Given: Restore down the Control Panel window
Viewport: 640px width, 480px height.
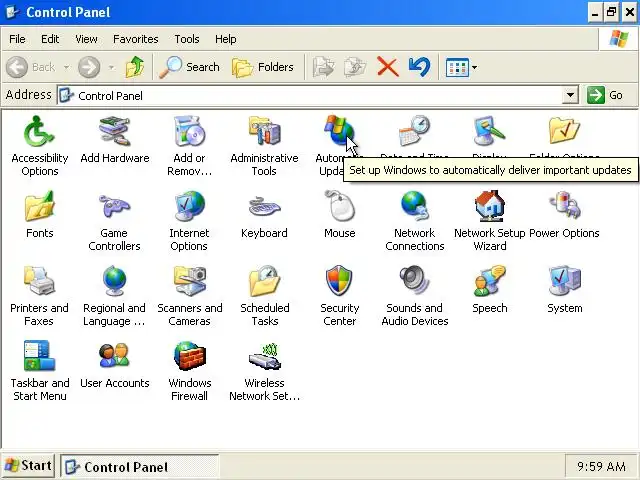Looking at the screenshot, I should coord(611,13).
